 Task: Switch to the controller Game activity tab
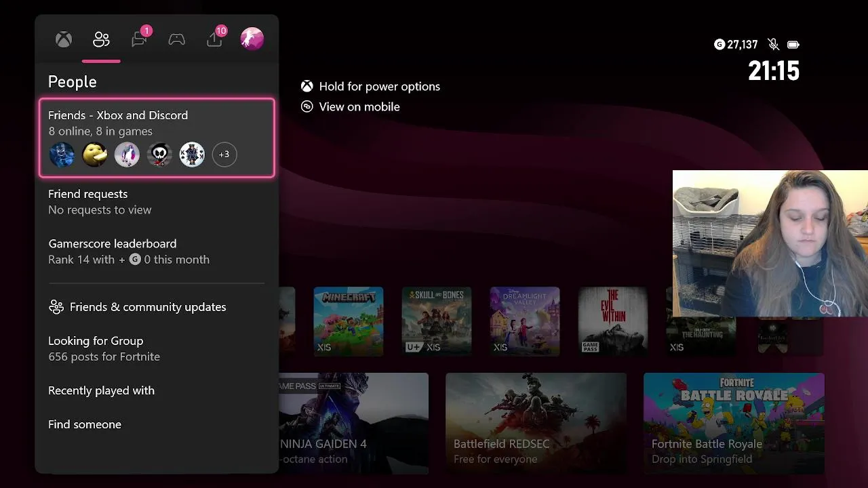177,40
